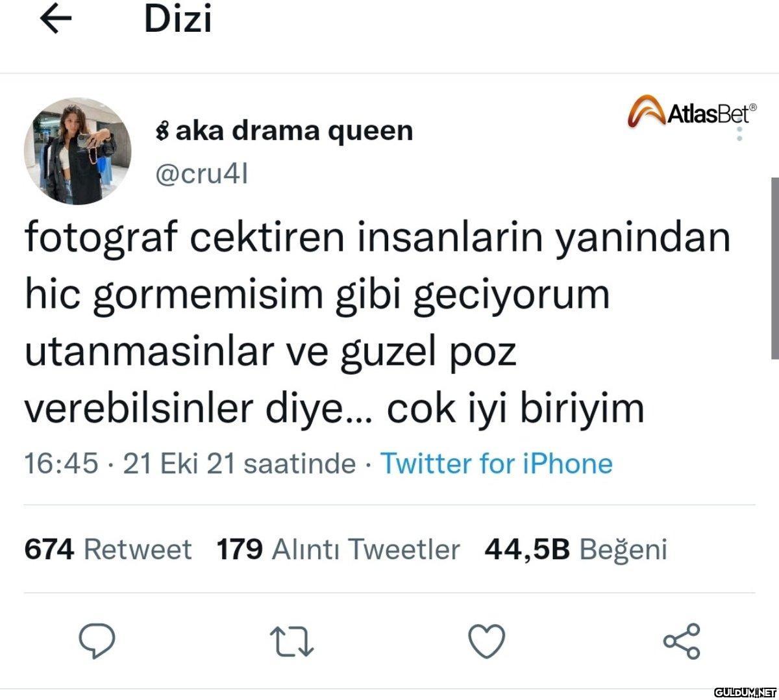Screen dimensions: 779x700
Task: Select the tweet text body
Action: point(378,323)
